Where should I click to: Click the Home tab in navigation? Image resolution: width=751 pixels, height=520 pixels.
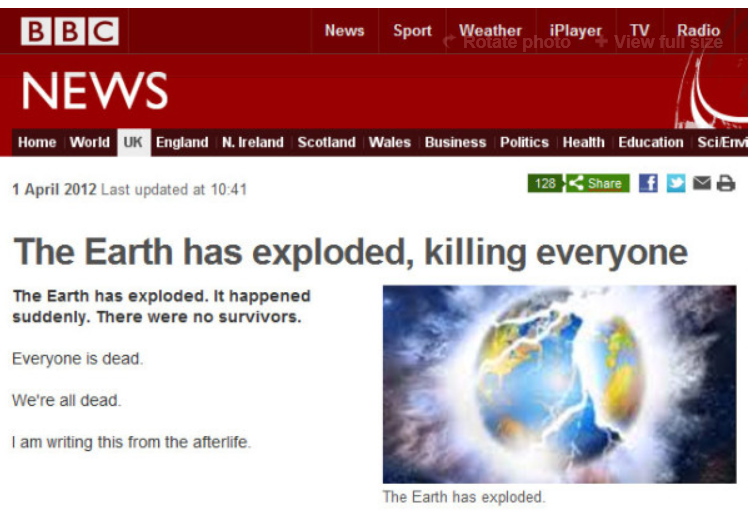[37, 142]
